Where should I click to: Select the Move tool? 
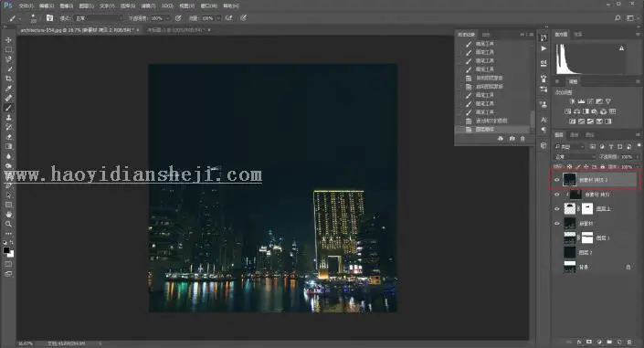[8, 40]
